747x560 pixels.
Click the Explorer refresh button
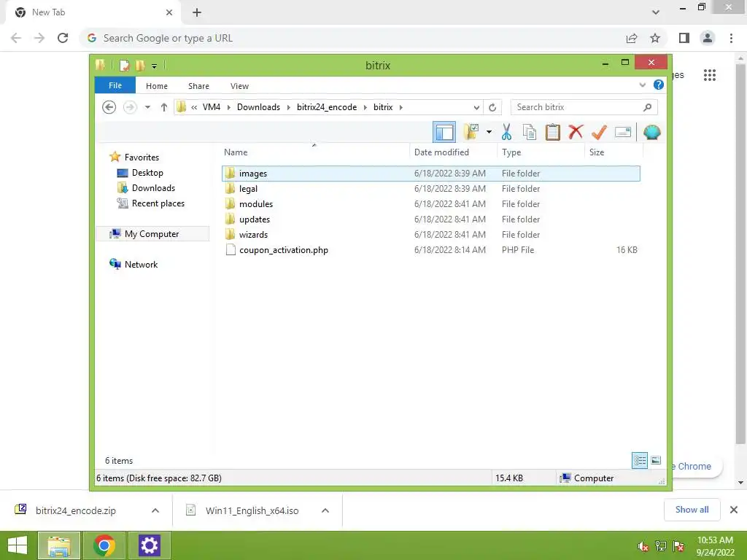point(492,107)
